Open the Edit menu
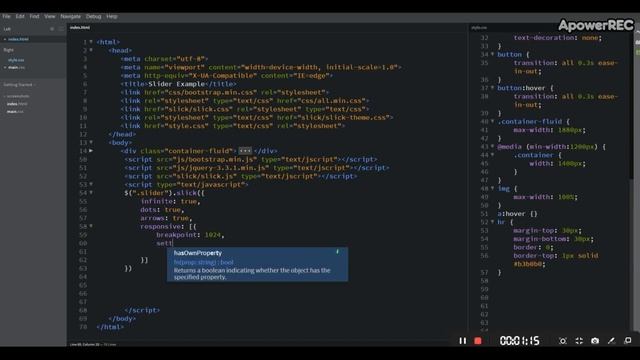640x360 pixels. click(20, 17)
